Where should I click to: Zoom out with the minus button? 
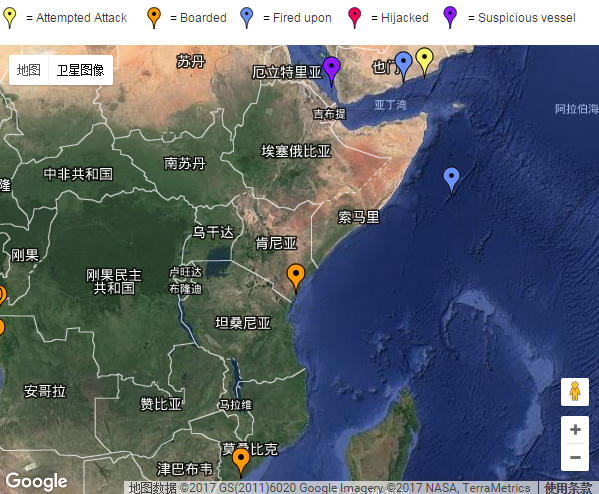coord(575,457)
